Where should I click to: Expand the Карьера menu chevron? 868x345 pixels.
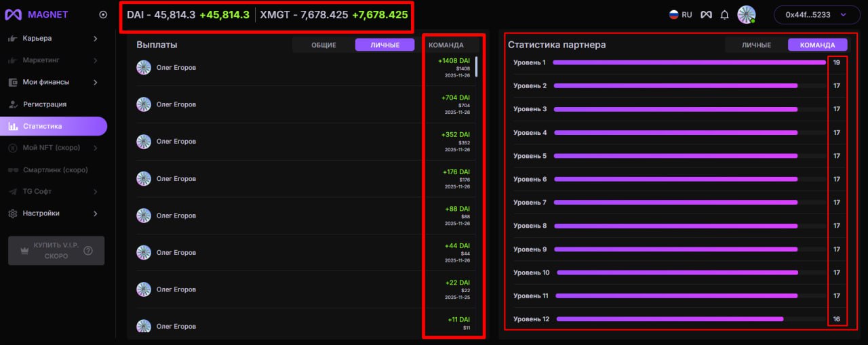[x=95, y=39]
